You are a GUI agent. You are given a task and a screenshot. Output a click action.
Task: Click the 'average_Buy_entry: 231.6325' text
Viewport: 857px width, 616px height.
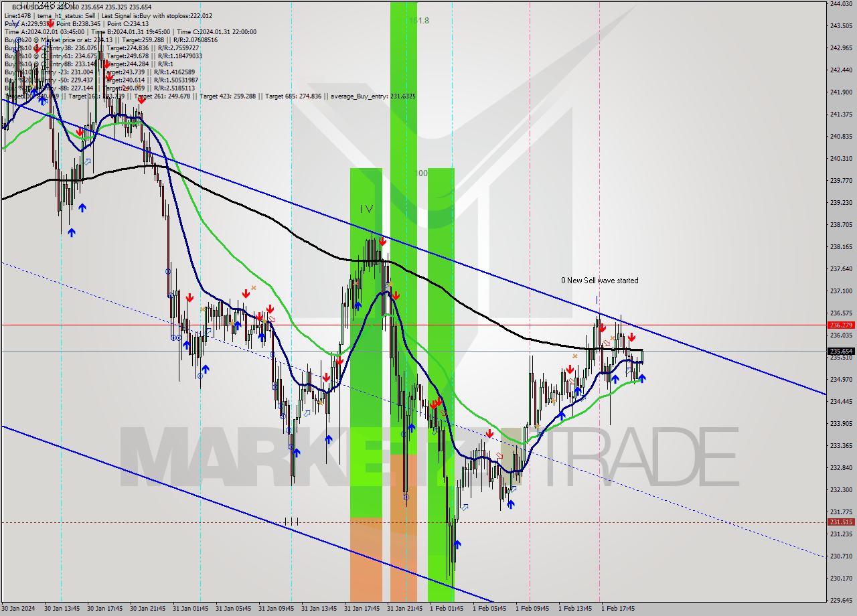click(x=373, y=96)
